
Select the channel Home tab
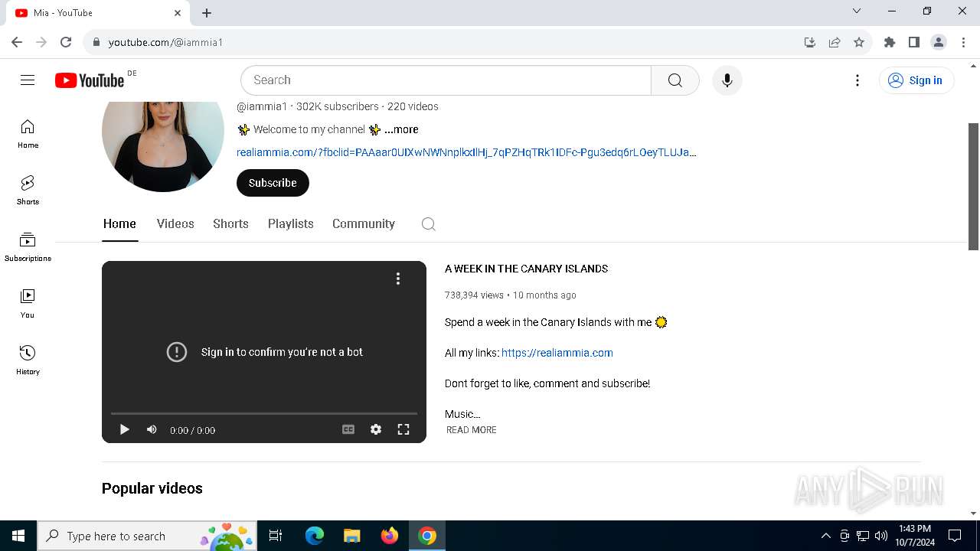pos(119,223)
